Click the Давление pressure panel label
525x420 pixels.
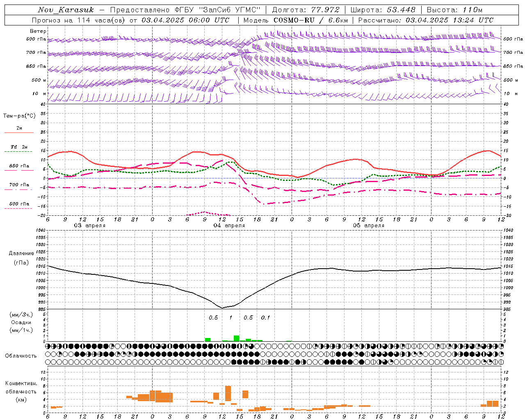point(21,253)
